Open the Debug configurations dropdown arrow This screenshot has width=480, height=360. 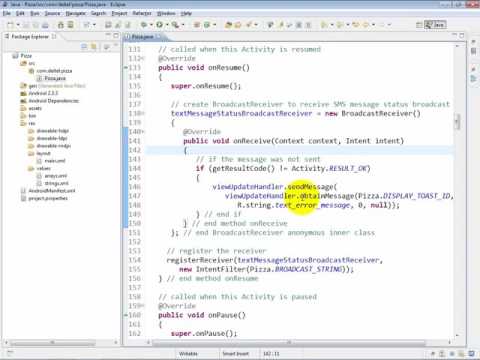[x=151, y=25]
